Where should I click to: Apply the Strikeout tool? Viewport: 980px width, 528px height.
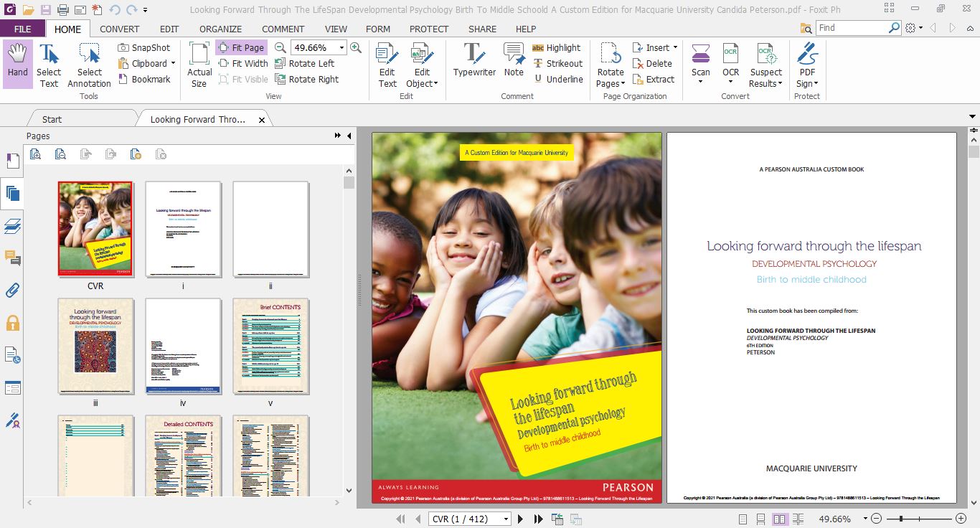pyautogui.click(x=557, y=63)
